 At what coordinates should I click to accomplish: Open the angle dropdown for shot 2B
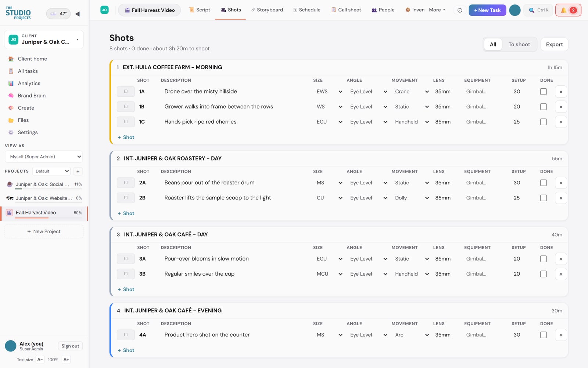[368, 198]
